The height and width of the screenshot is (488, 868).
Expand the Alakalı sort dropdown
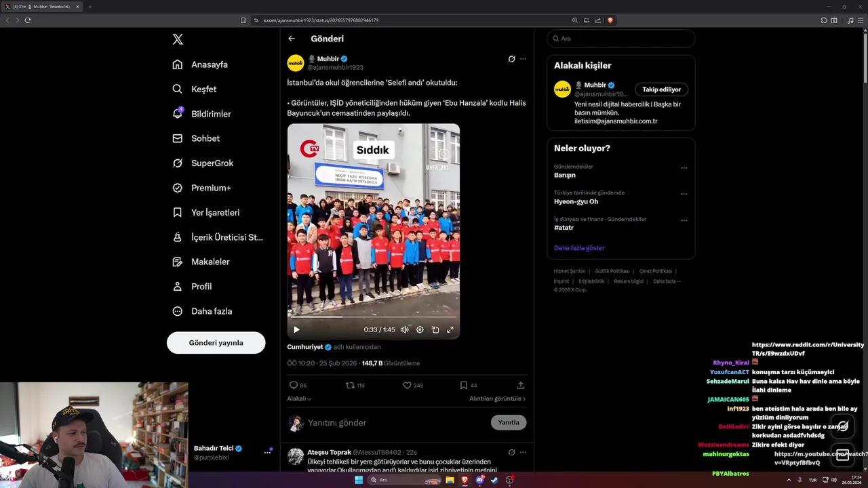tap(299, 399)
